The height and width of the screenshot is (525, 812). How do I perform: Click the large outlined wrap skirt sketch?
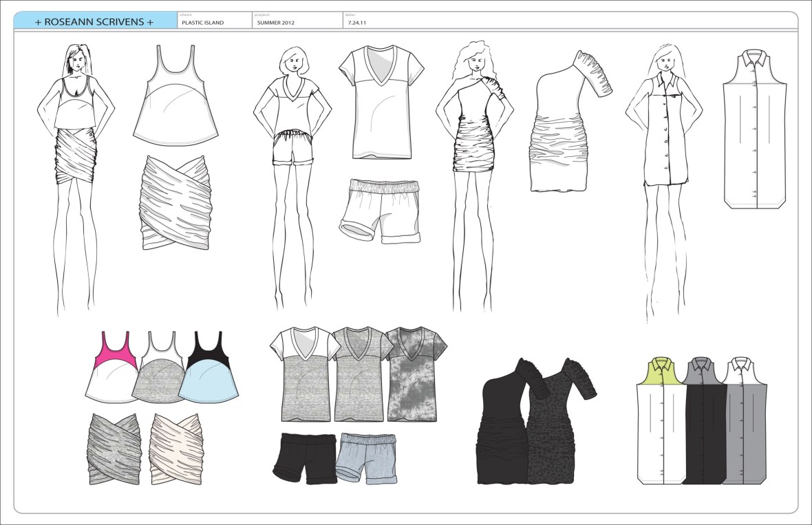175,203
